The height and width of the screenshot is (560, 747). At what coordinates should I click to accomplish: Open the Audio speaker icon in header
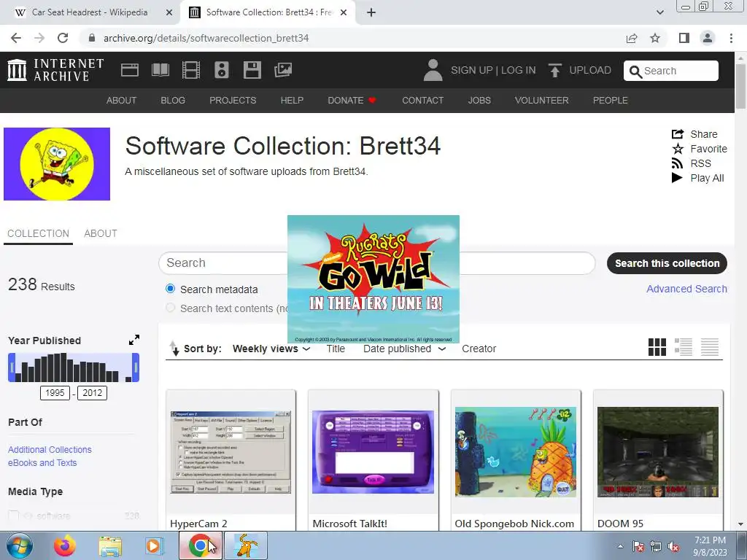(x=222, y=70)
